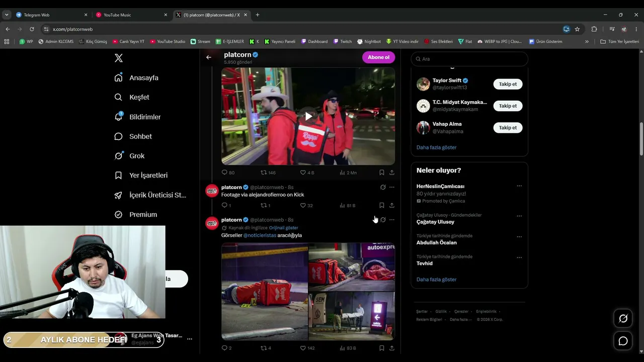Play the video in the top post

[308, 116]
